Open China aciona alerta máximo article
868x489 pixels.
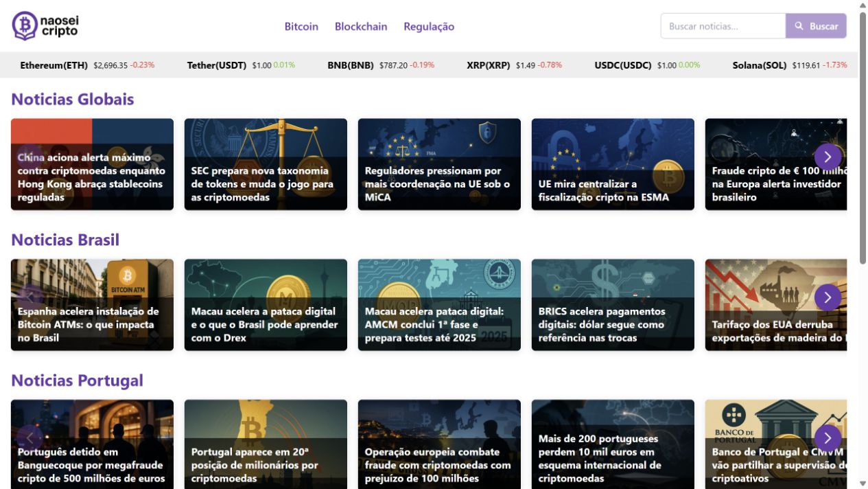click(92, 164)
